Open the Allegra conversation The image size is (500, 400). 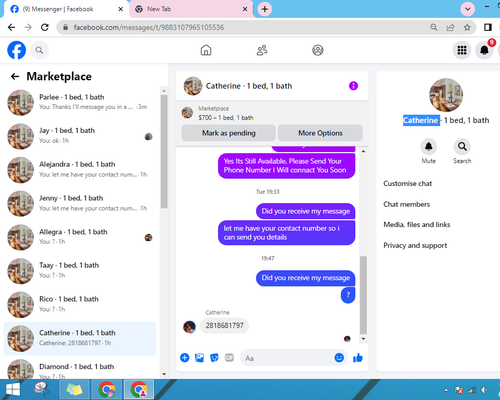[x=80, y=237]
